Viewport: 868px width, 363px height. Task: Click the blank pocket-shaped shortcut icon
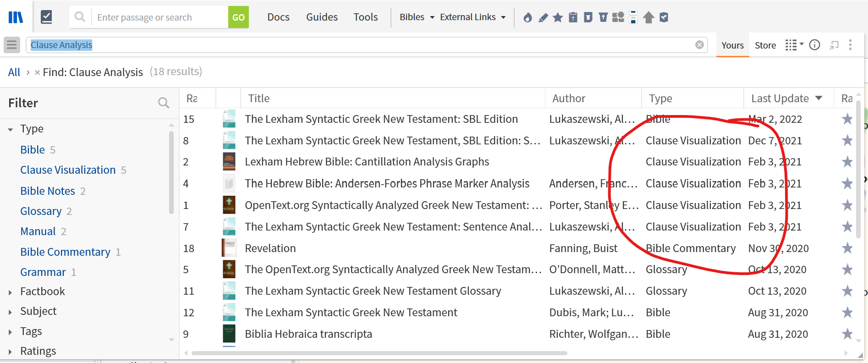pos(588,17)
